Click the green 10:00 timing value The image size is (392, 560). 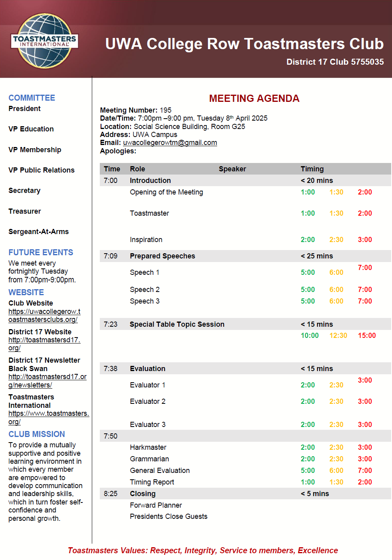(309, 336)
